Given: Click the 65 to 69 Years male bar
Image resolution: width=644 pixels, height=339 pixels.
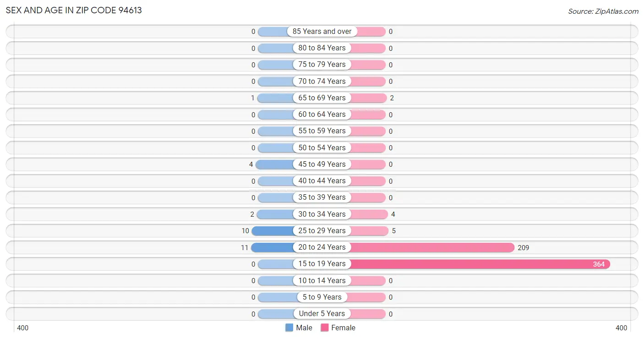Looking at the screenshot, I should (276, 98).
